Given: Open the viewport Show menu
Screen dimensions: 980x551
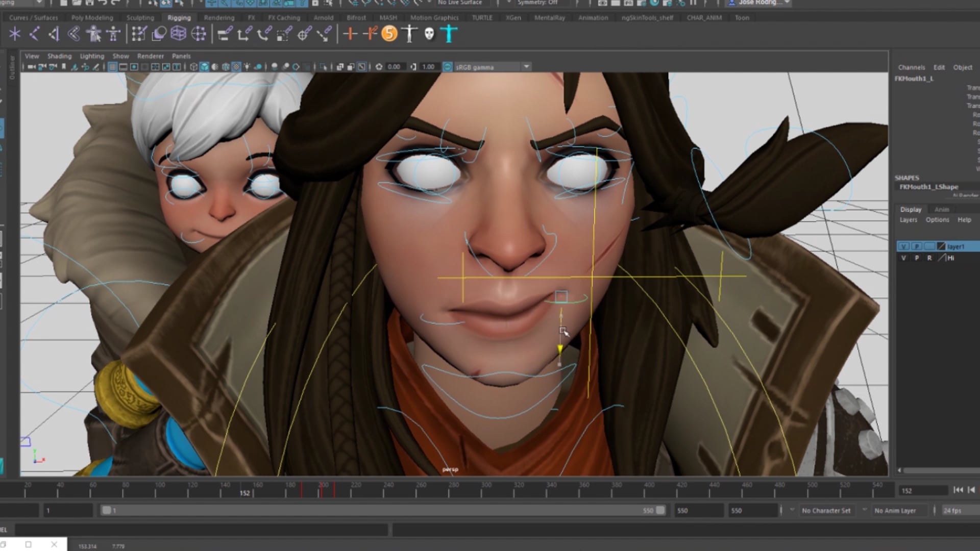Looking at the screenshot, I should tap(120, 56).
